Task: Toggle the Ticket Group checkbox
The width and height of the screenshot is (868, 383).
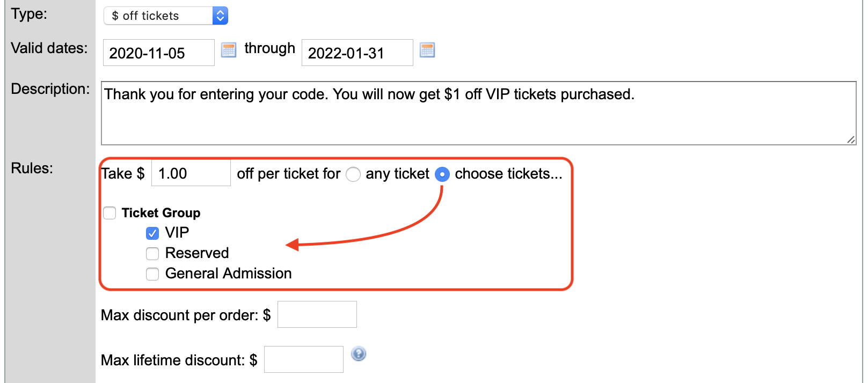Action: click(x=110, y=213)
